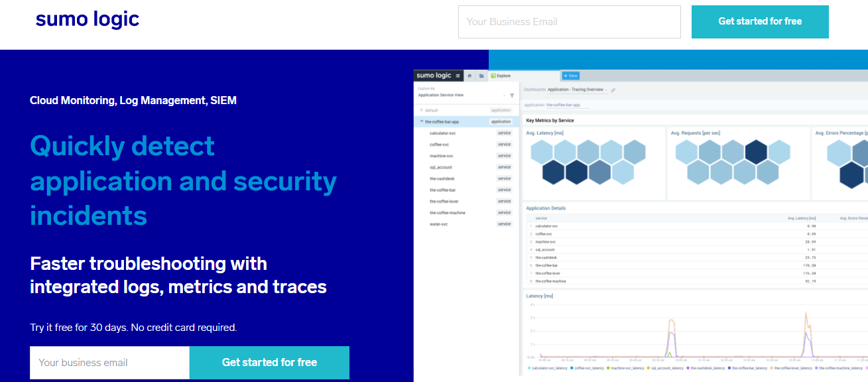Focus the header Your Business Email field
This screenshot has height=382, width=868.
point(570,22)
